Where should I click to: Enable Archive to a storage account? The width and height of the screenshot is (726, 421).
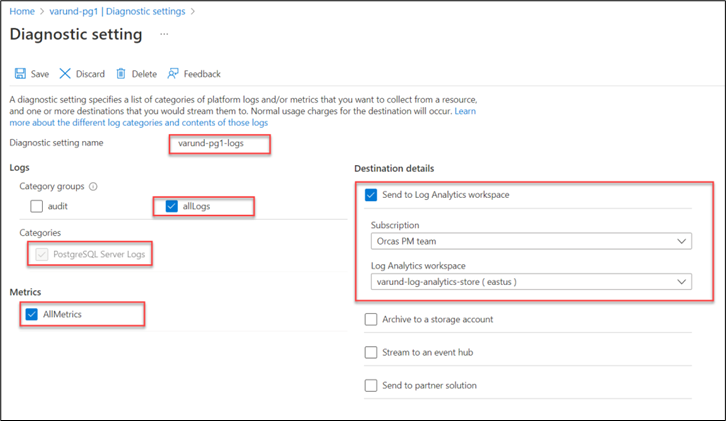point(373,319)
